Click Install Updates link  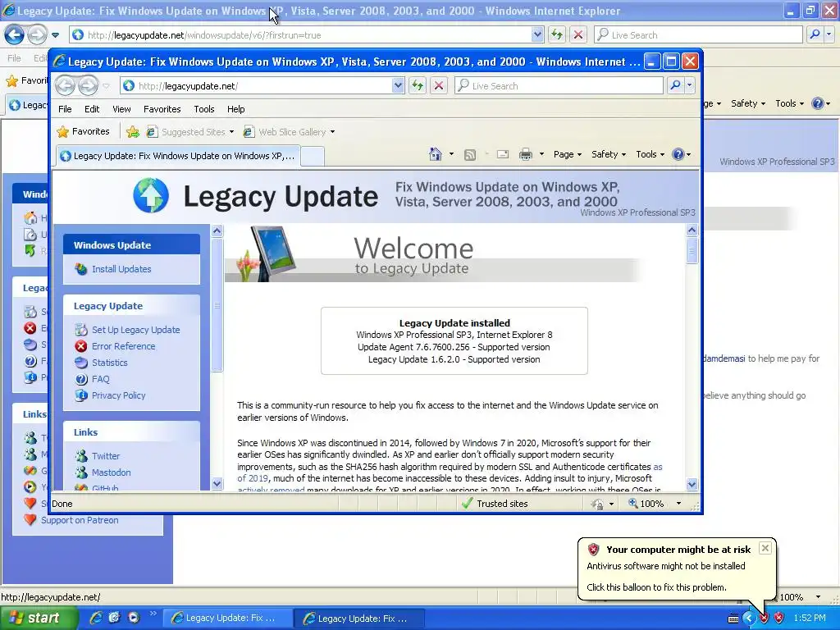pyautogui.click(x=121, y=269)
